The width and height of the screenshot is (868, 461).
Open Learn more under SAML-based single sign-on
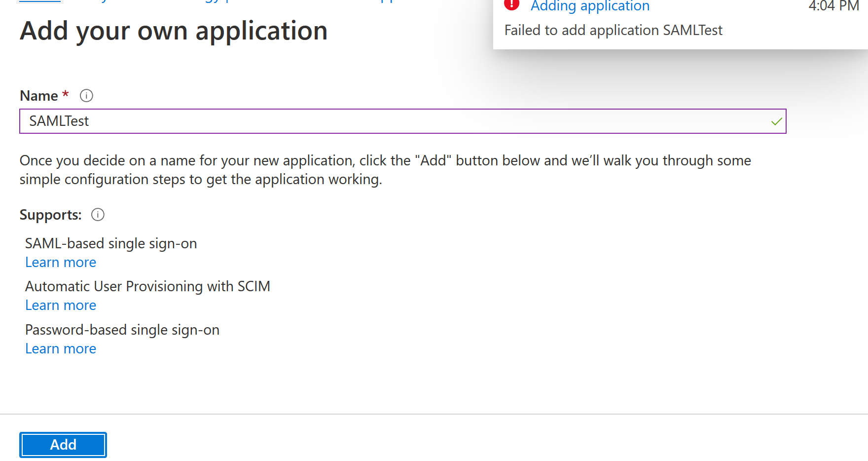61,263
